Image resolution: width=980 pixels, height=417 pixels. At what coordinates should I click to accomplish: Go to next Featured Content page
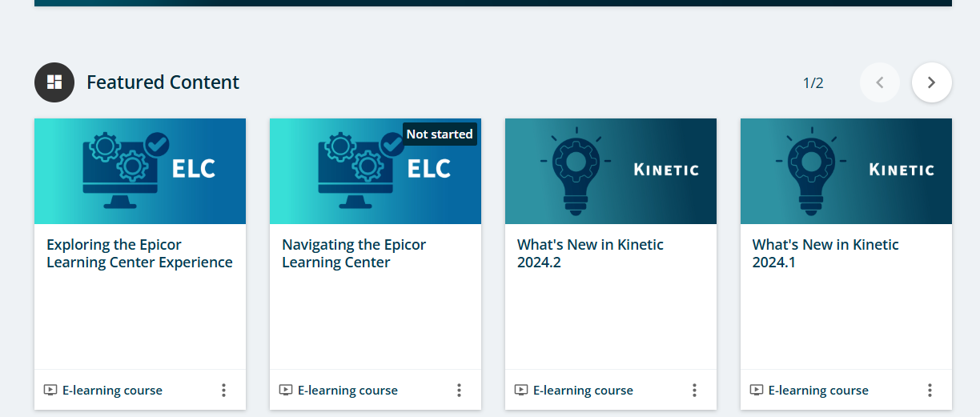point(931,82)
